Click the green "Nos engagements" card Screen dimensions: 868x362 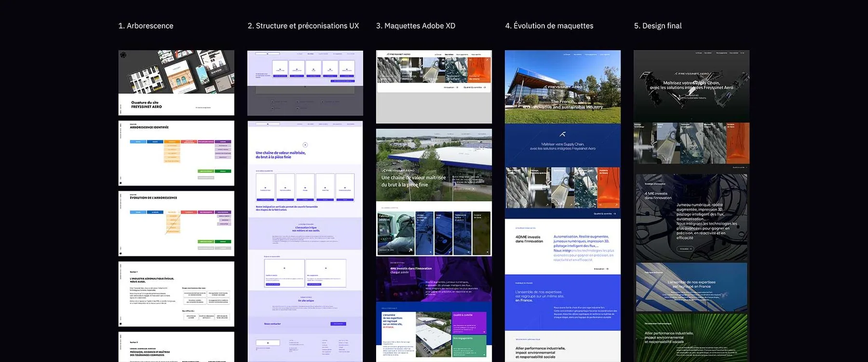coord(470,347)
